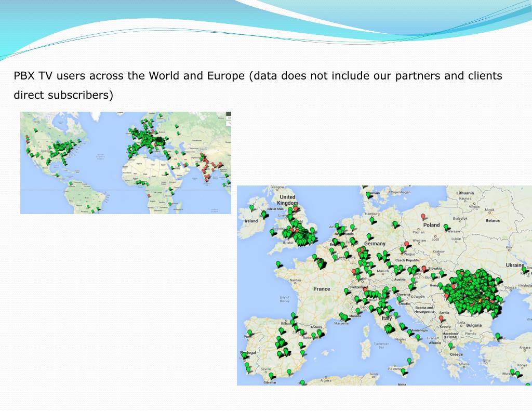Click the 'France' country label
532x411 pixels.
[x=322, y=289]
